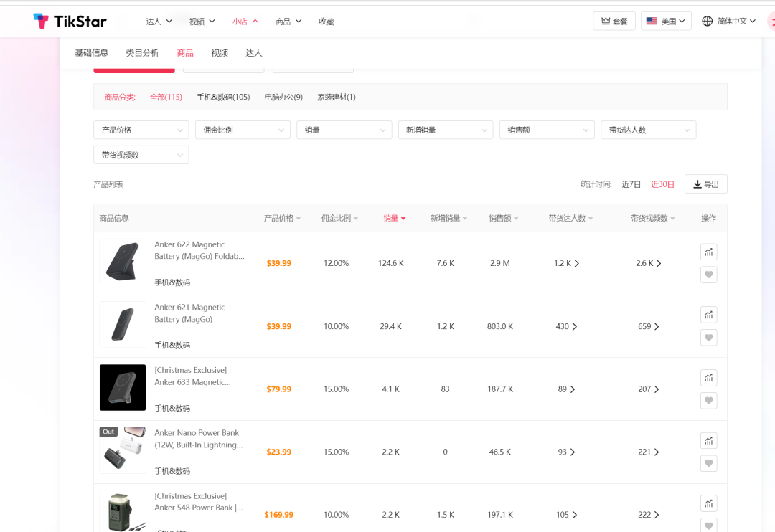Screen dimensions: 775x532
Task: Collapse the 小店 top menu
Action: pos(245,22)
